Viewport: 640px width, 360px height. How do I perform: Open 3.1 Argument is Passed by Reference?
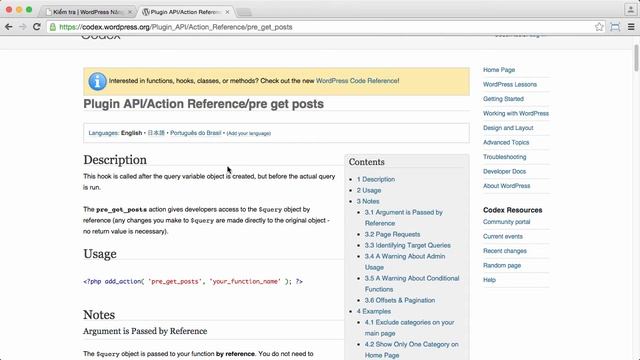click(x=403, y=218)
